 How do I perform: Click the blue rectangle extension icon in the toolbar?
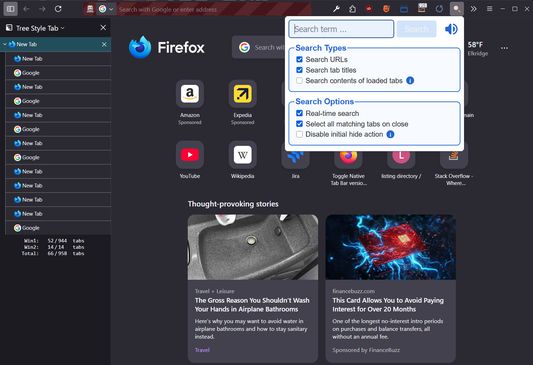404,9
